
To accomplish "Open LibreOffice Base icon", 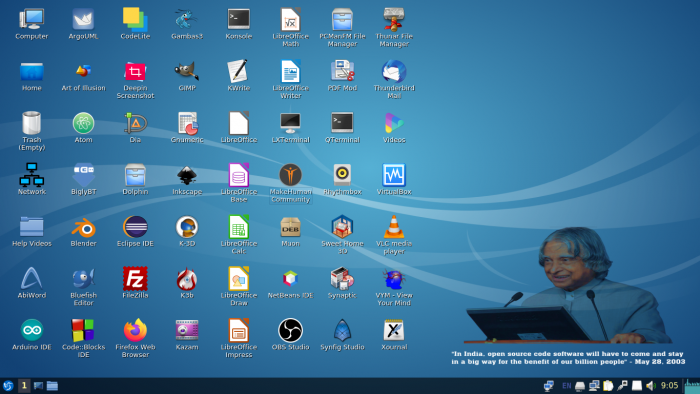I will coord(238,175).
